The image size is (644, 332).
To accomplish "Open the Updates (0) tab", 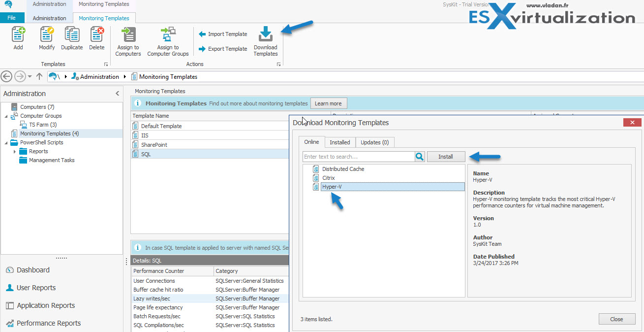I will (375, 142).
